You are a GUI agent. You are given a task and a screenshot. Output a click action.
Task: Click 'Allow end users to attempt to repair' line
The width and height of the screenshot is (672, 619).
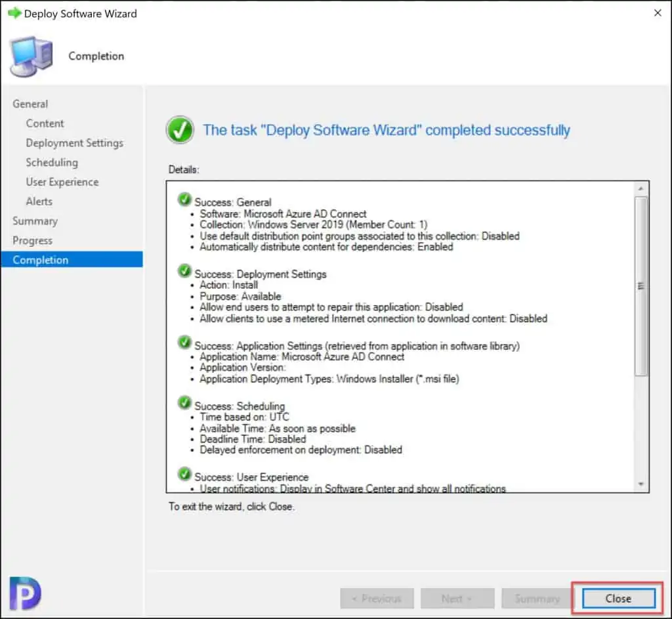click(331, 307)
